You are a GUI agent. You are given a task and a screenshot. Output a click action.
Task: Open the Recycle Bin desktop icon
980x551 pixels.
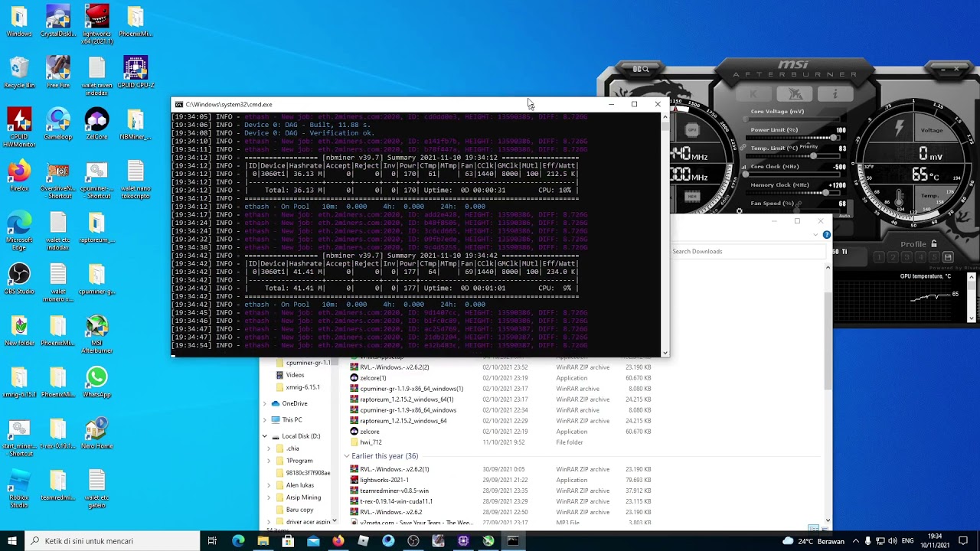tap(19, 73)
